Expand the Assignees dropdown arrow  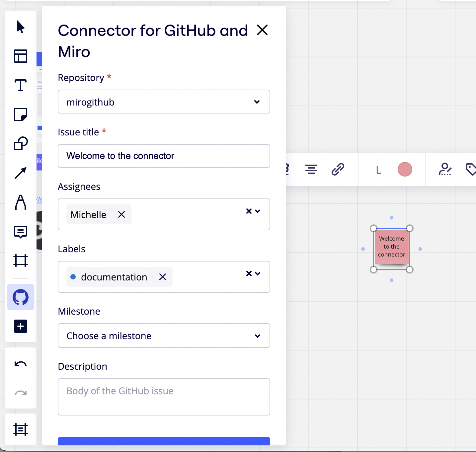click(x=258, y=211)
